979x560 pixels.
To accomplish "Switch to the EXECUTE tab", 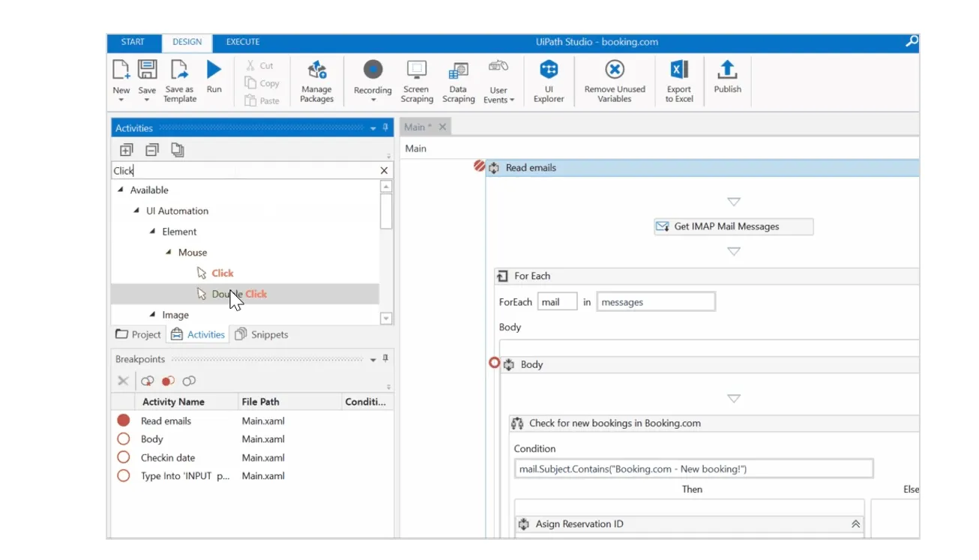I will [x=243, y=42].
